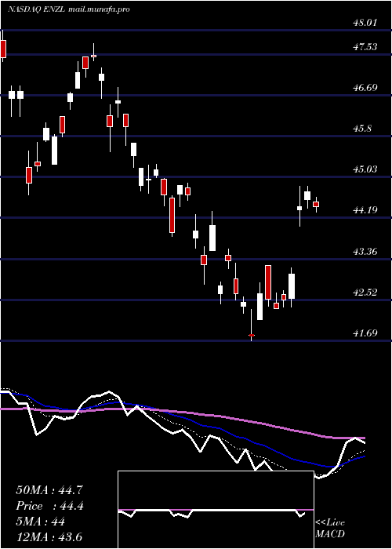This screenshot has height=549, width=392.
Task: Click the 45.03 price axis label
Action: point(365,169)
